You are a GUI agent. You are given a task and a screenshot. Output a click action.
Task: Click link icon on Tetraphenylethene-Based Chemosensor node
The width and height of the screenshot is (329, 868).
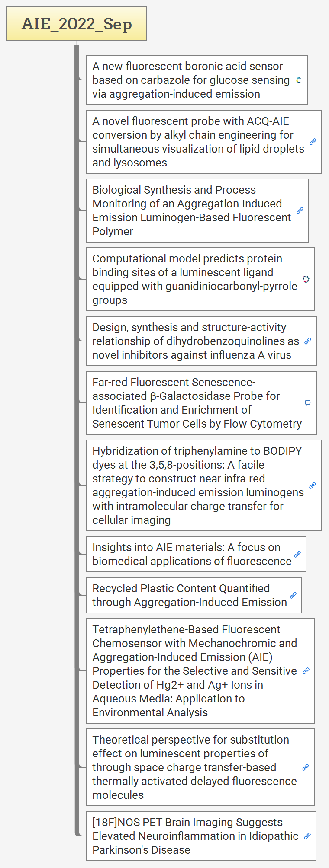coord(306,671)
